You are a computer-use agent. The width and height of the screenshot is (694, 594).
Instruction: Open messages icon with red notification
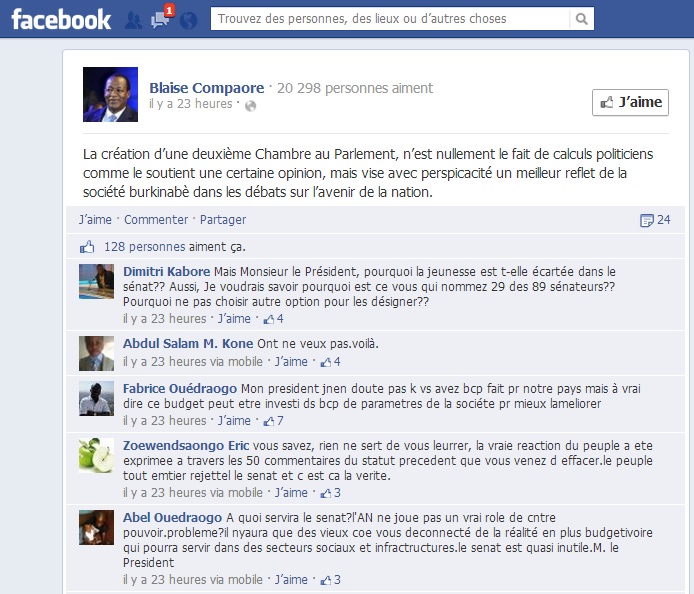(161, 19)
